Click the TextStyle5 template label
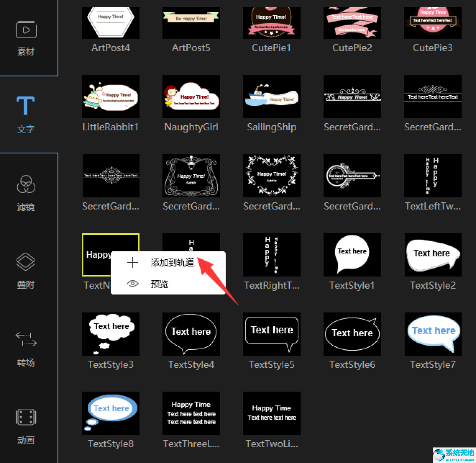The image size is (476, 463). (x=271, y=364)
